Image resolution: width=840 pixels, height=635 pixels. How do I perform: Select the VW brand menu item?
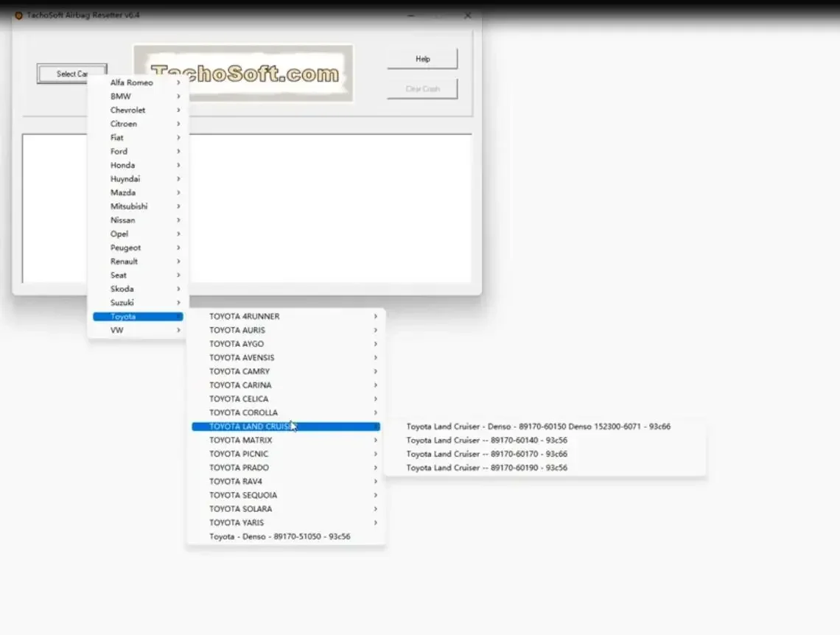[139, 330]
